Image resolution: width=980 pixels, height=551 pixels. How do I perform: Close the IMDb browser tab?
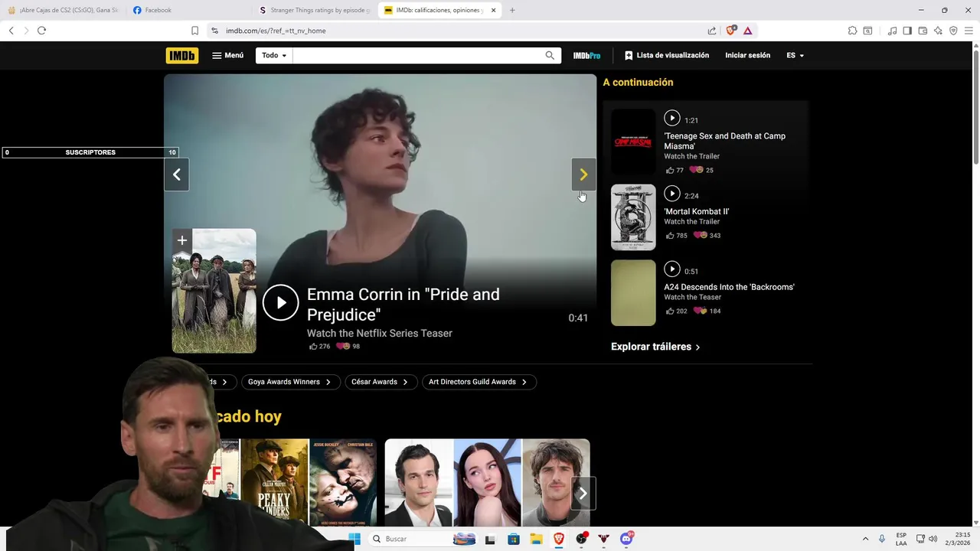point(493,10)
